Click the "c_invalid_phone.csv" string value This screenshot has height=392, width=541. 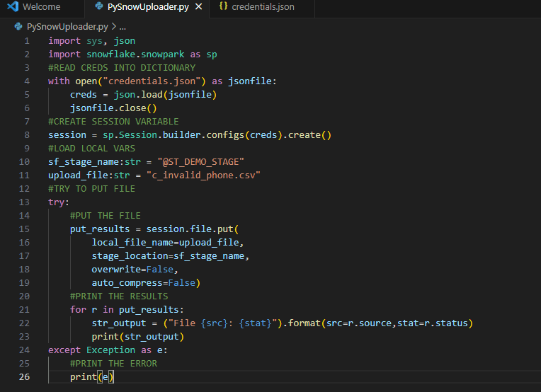click(203, 175)
